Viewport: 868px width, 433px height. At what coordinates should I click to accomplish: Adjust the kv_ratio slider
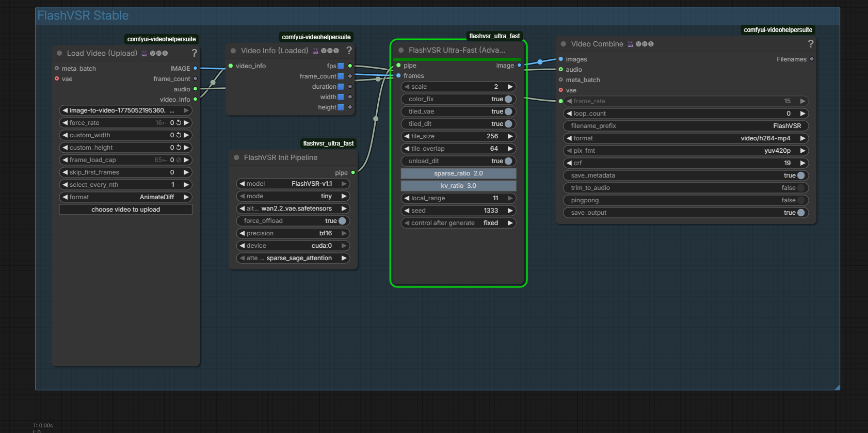tap(458, 186)
